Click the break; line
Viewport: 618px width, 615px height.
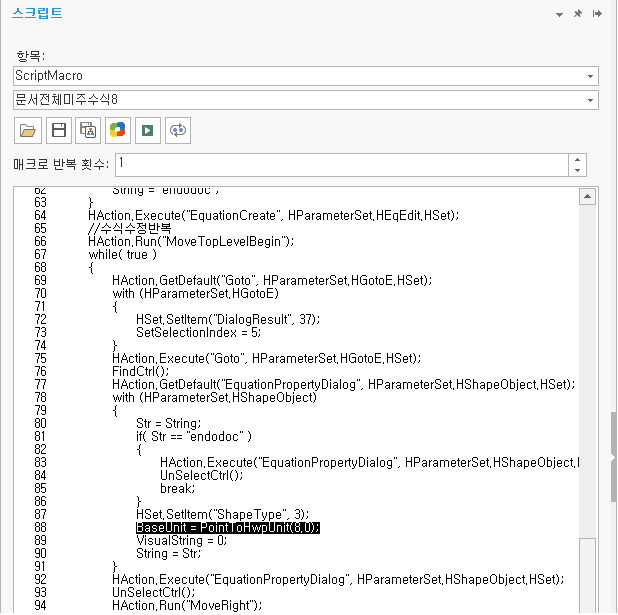[177, 488]
